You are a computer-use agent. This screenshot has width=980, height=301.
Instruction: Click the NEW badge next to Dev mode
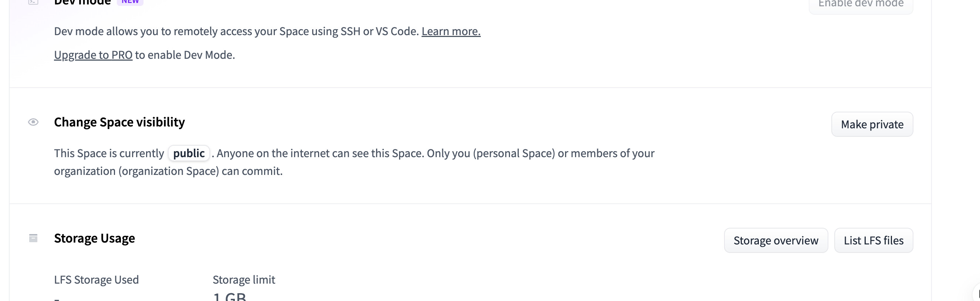pos(130,2)
